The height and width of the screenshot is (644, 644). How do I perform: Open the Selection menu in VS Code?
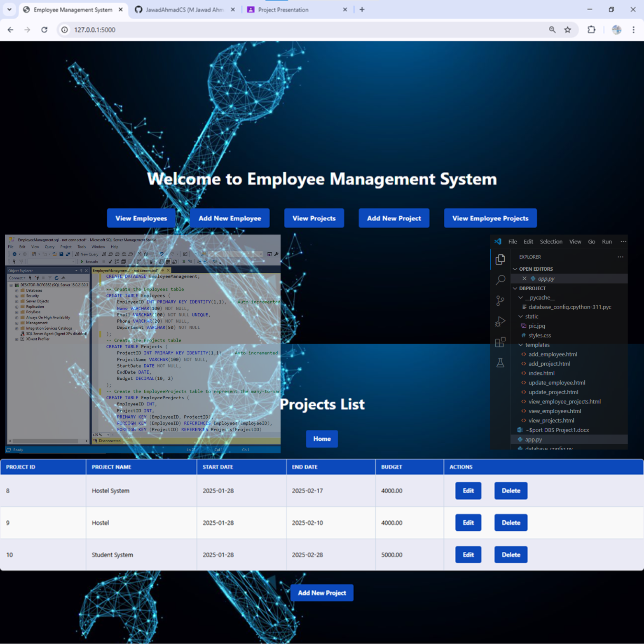click(551, 242)
